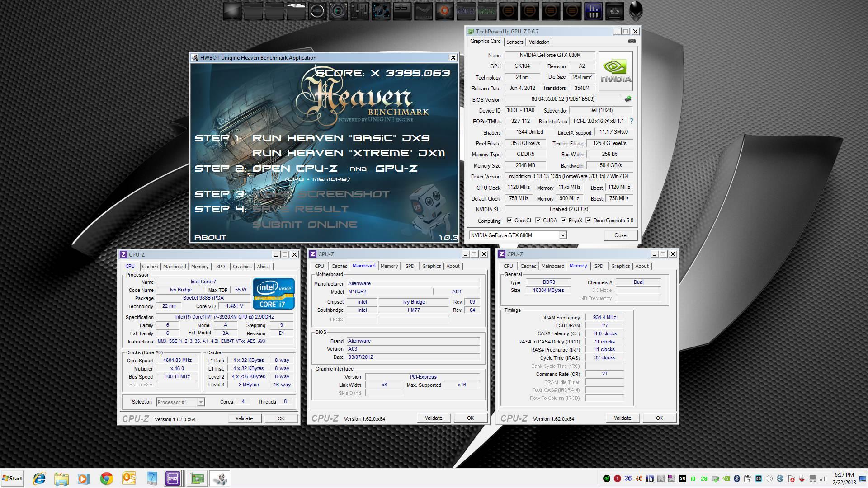The height and width of the screenshot is (488, 868).
Task: Click Submit Online in Heaven app
Action: tap(305, 225)
